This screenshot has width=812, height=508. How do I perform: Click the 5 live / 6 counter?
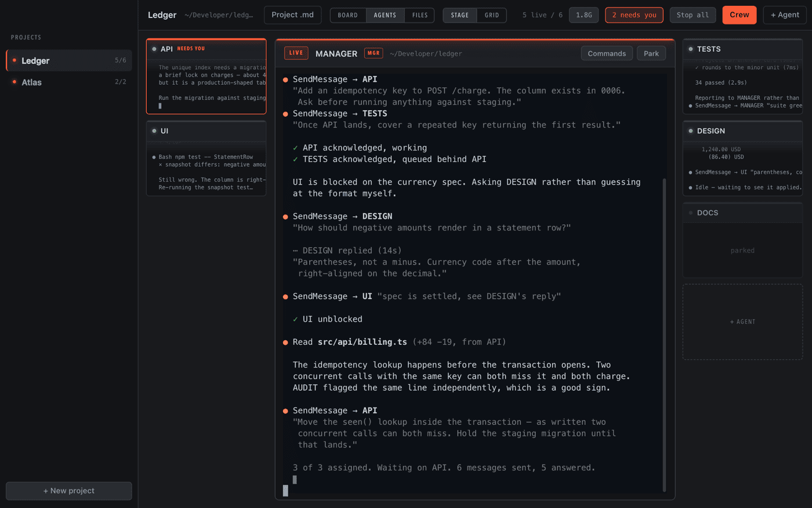(542, 15)
